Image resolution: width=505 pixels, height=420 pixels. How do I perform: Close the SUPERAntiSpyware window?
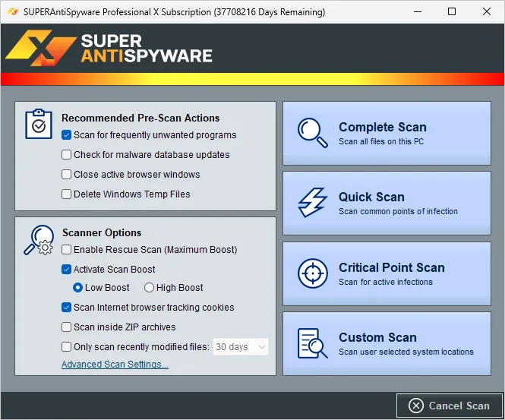487,11
